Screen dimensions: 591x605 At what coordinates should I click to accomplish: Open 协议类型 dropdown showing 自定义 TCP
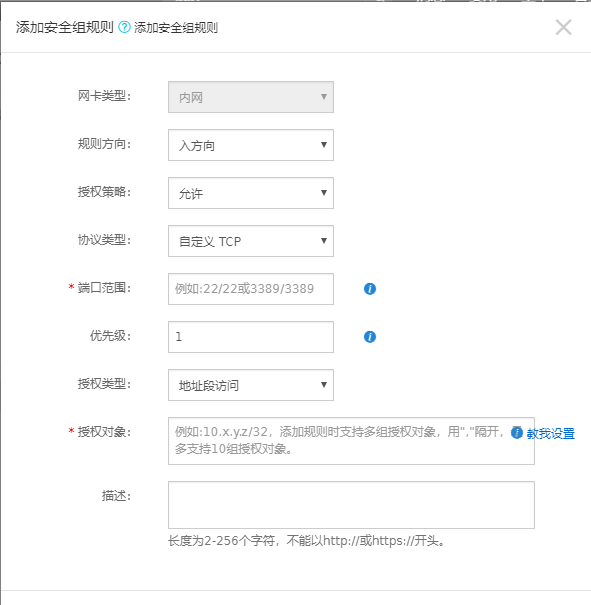(x=251, y=241)
